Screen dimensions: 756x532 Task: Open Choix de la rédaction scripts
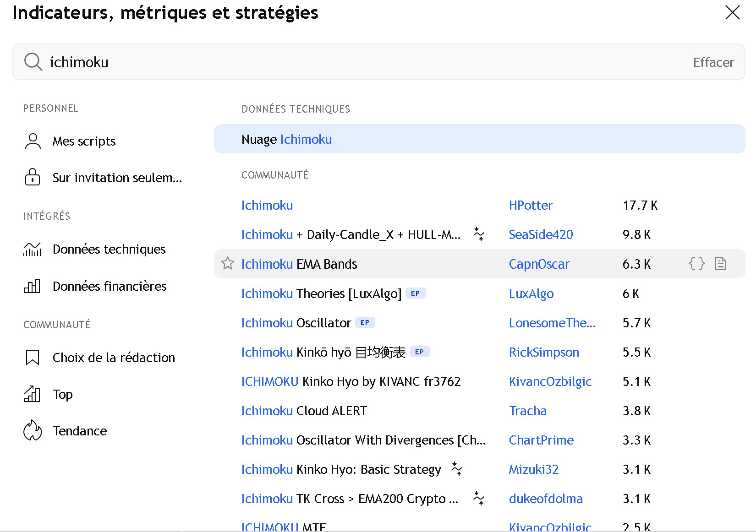tap(114, 358)
